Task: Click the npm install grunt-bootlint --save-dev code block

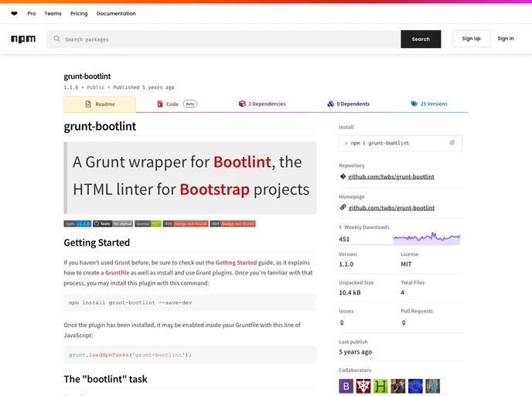Action: [190, 302]
